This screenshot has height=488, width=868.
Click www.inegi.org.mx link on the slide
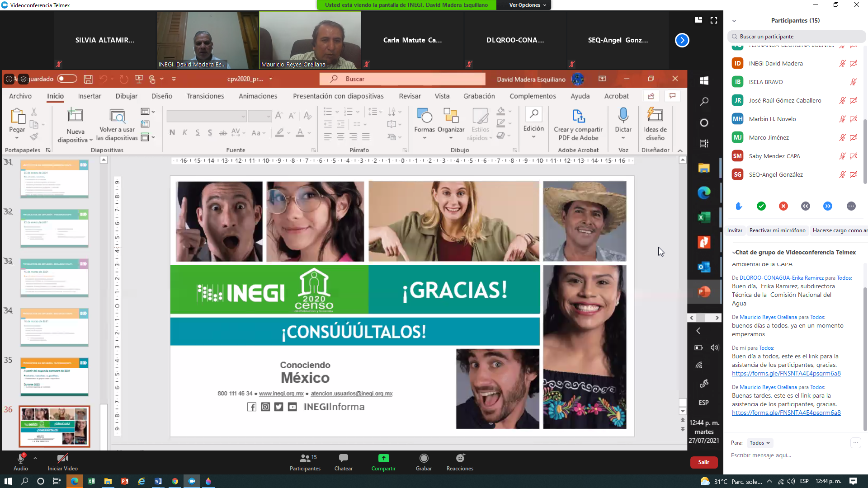pos(281,394)
